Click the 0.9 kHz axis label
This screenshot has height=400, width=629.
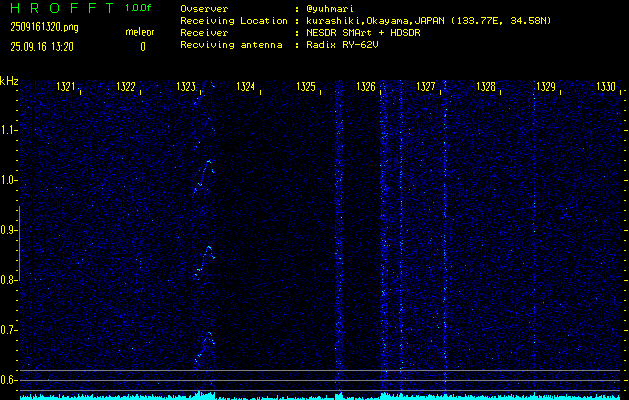[8, 230]
